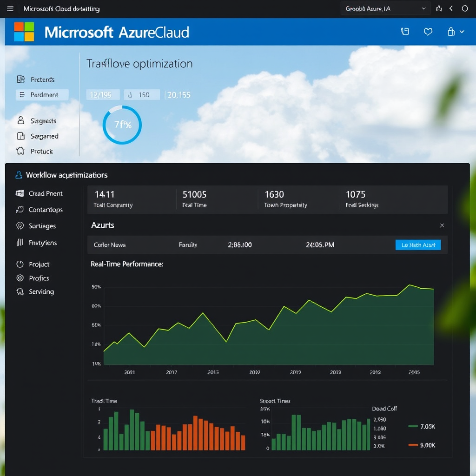Click the Real-Time Performance heading
The image size is (476, 476).
point(127,264)
